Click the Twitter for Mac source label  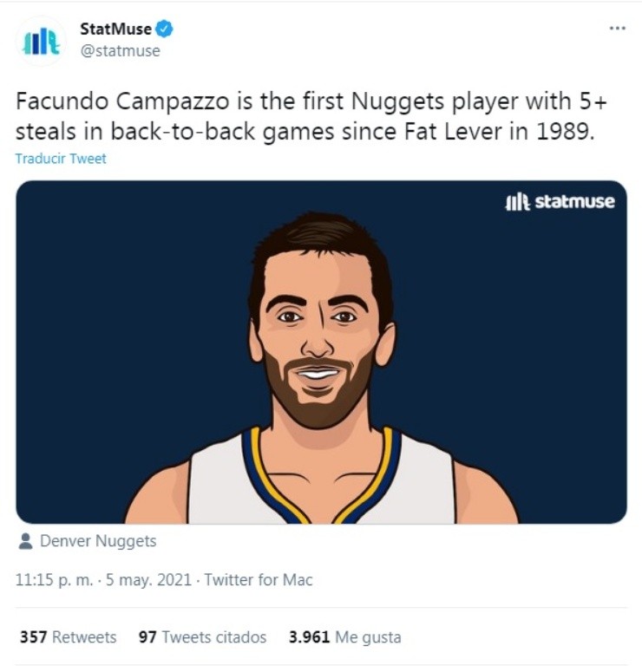(259, 580)
